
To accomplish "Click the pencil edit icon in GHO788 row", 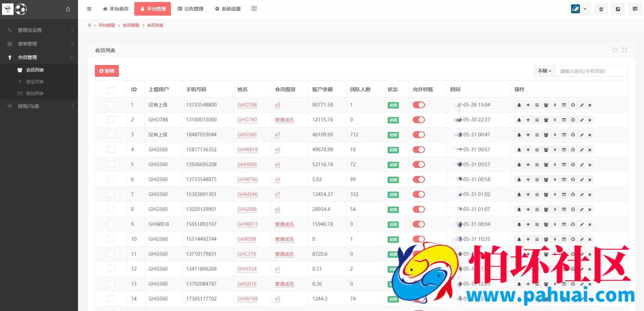I will pos(582,105).
